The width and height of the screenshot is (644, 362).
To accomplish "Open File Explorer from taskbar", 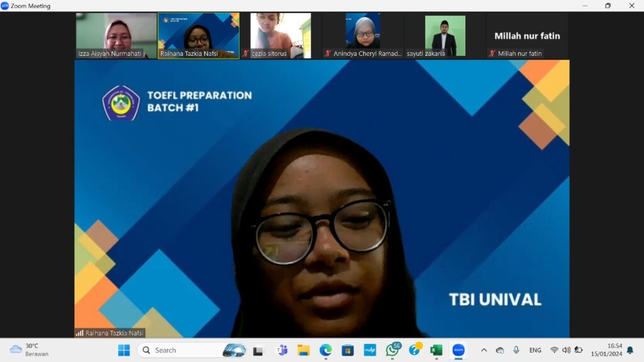I will pos(304,350).
